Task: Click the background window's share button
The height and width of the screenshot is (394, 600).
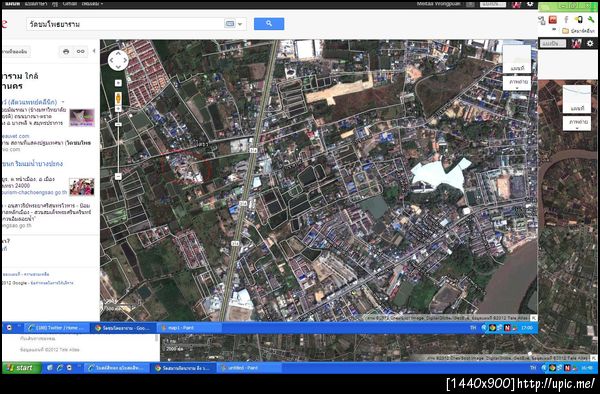Action: (x=553, y=43)
